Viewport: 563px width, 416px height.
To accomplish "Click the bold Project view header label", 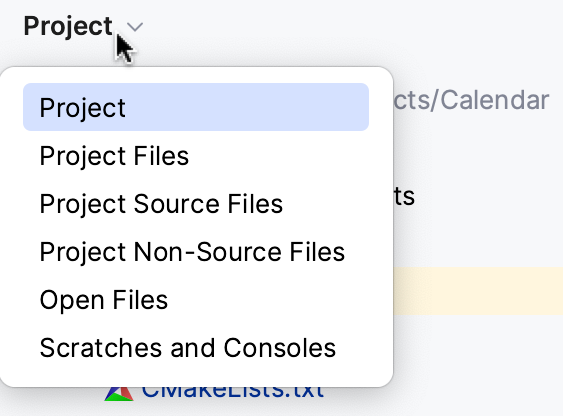I will click(68, 26).
